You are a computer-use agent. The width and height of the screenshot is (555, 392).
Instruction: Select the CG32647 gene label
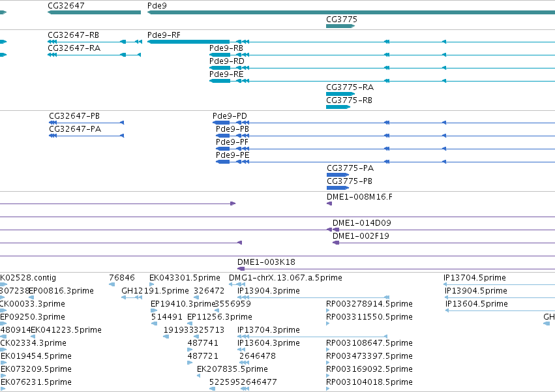click(66, 6)
